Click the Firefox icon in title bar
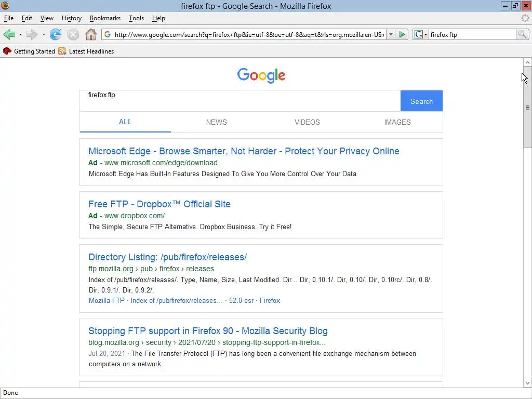The image size is (532, 399). (5, 6)
